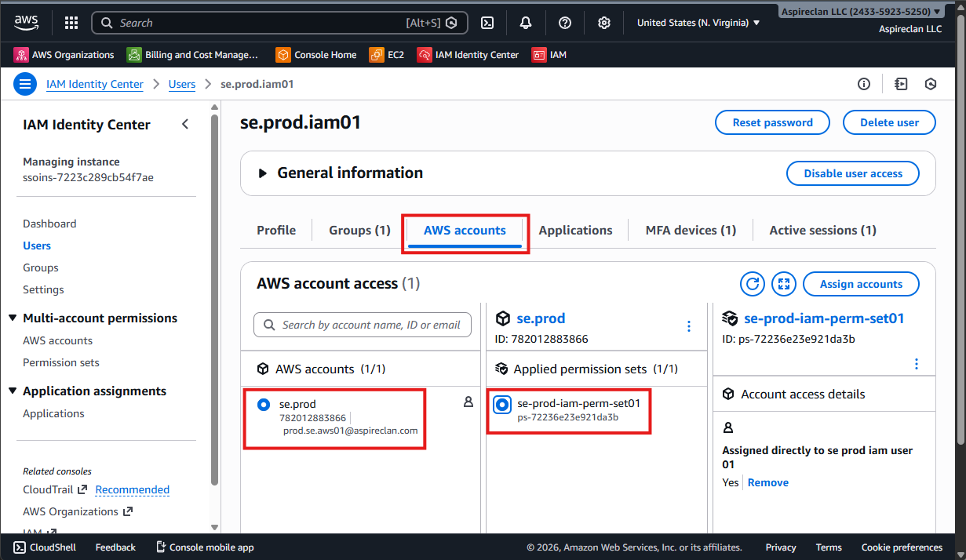Open the Console Home shortcut

pos(316,55)
